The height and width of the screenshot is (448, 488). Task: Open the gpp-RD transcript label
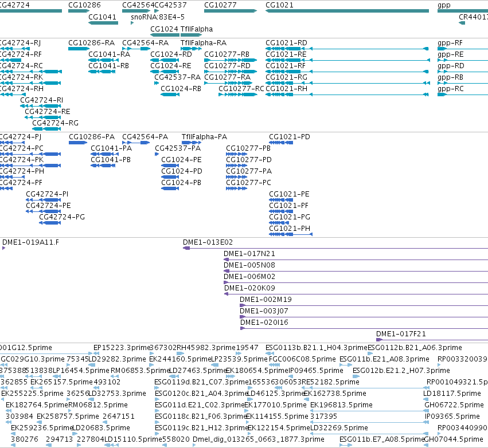coord(451,66)
